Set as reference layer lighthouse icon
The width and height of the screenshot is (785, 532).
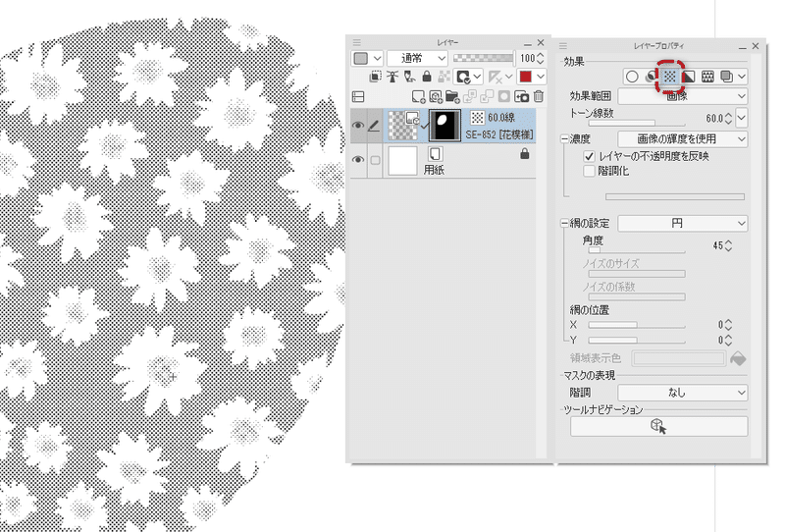pyautogui.click(x=392, y=77)
